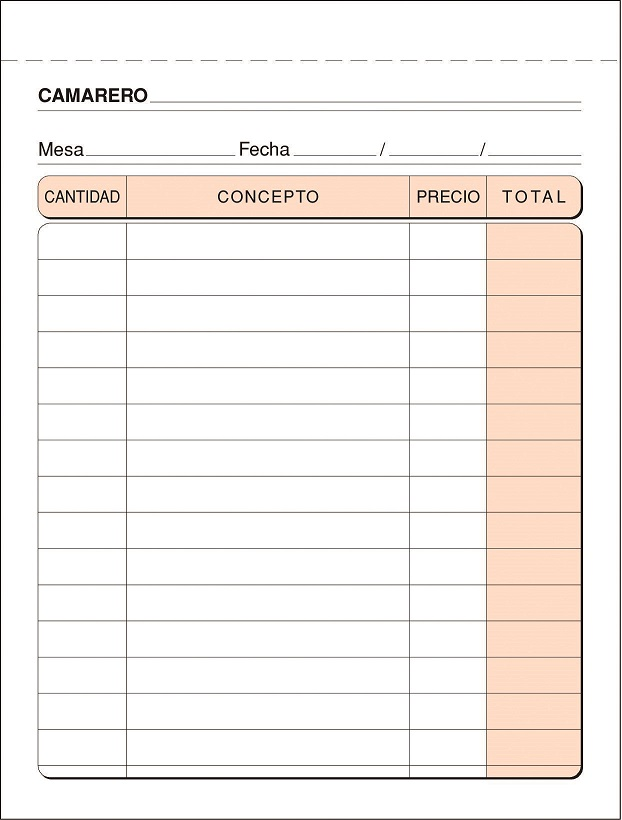Select the last full row CONCEPTO cell
Viewport: 622px width, 820px height.
click(268, 748)
